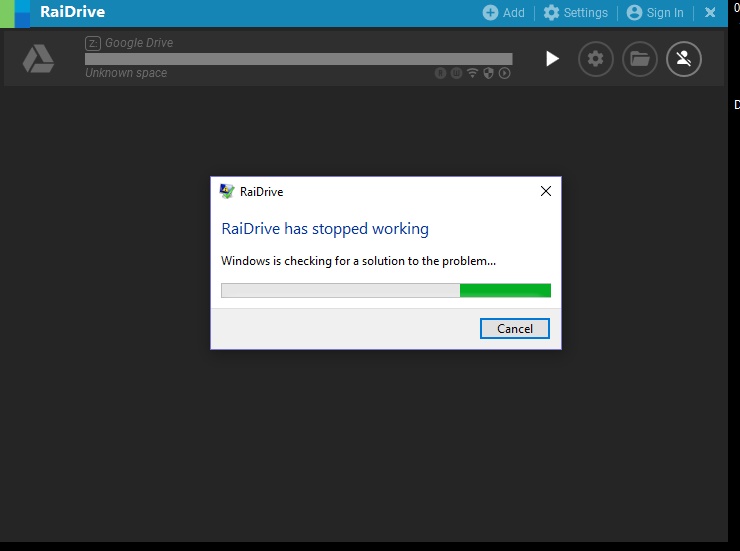Viewport: 740px width, 551px height.
Task: Click the Add drive button
Action: click(x=503, y=13)
